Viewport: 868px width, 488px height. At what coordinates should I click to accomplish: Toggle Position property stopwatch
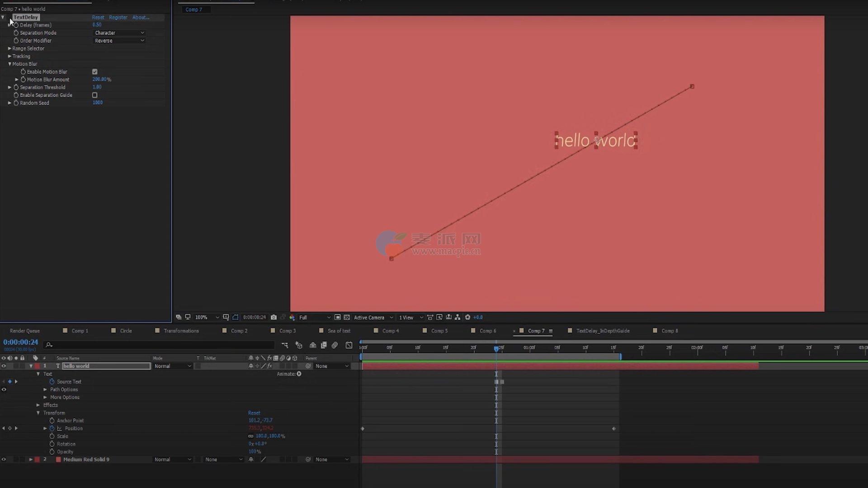coord(52,428)
